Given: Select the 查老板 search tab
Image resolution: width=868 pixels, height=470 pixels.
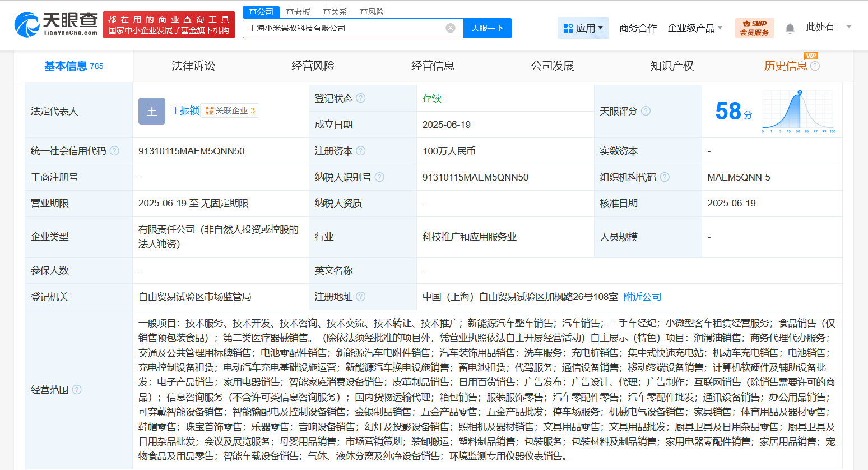Looking at the screenshot, I should pyautogui.click(x=298, y=12).
